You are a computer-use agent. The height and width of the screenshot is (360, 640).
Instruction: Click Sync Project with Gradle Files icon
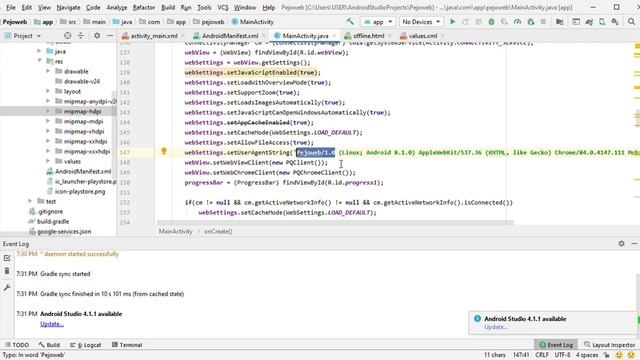coord(589,22)
